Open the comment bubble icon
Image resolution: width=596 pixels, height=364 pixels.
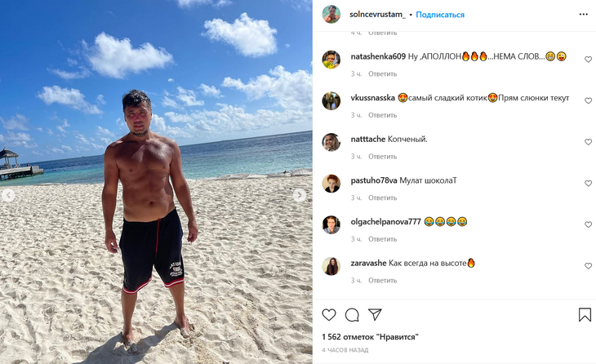point(352,315)
